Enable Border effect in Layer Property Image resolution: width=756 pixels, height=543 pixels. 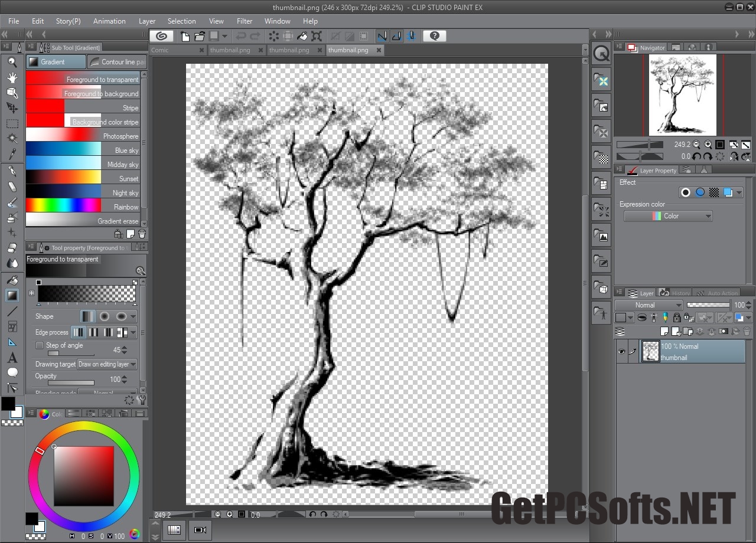point(686,192)
